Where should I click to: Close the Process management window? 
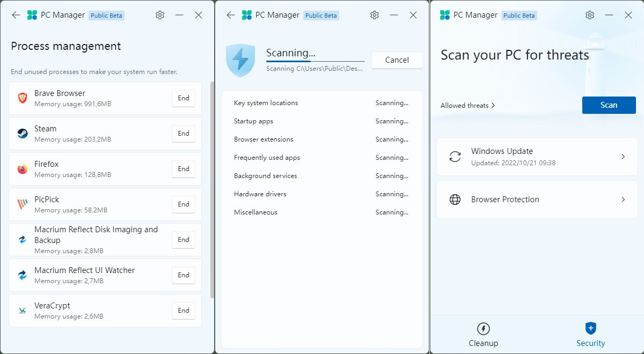tap(199, 15)
